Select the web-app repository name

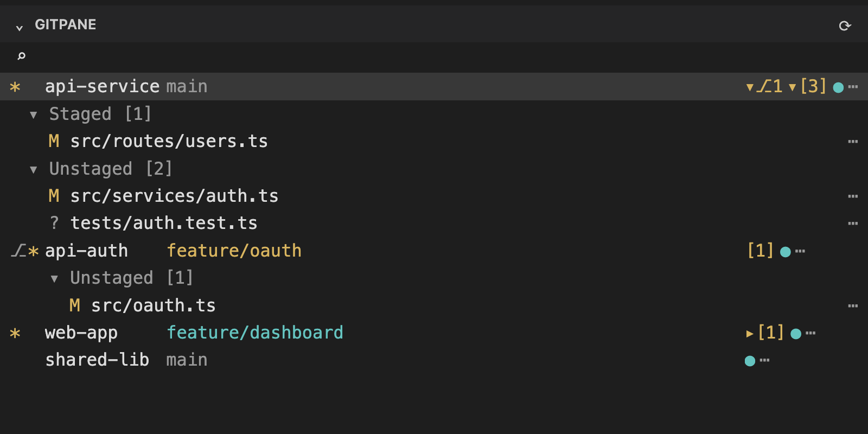point(81,333)
